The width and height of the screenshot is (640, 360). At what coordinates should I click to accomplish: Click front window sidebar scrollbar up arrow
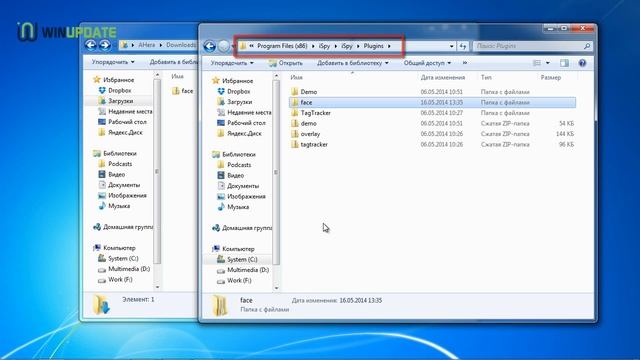(276, 76)
